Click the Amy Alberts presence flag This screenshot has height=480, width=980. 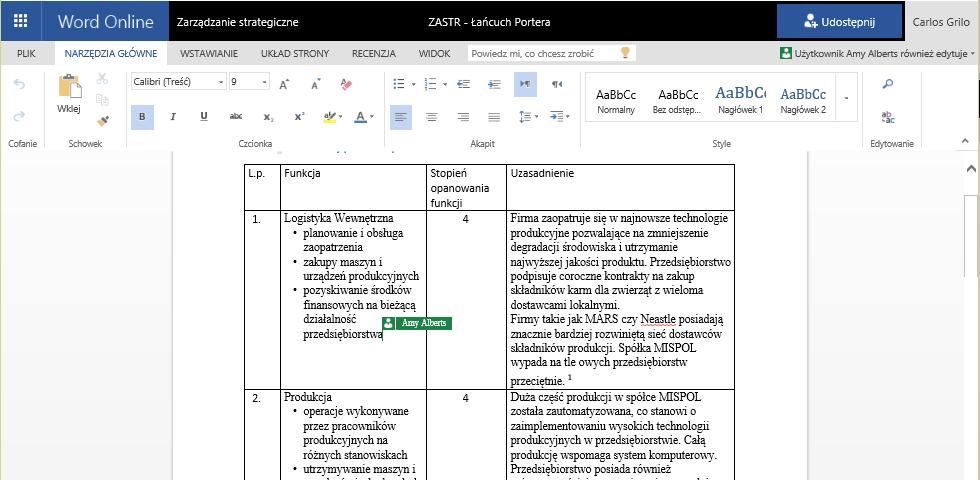(416, 323)
